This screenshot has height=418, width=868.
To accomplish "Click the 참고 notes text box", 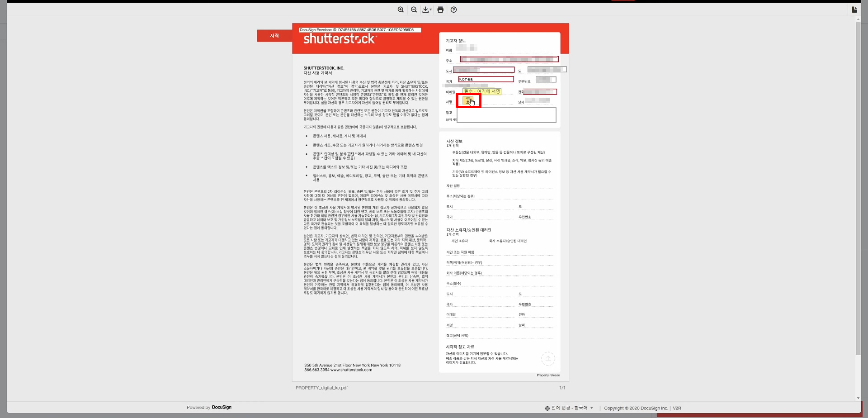I will [506, 115].
